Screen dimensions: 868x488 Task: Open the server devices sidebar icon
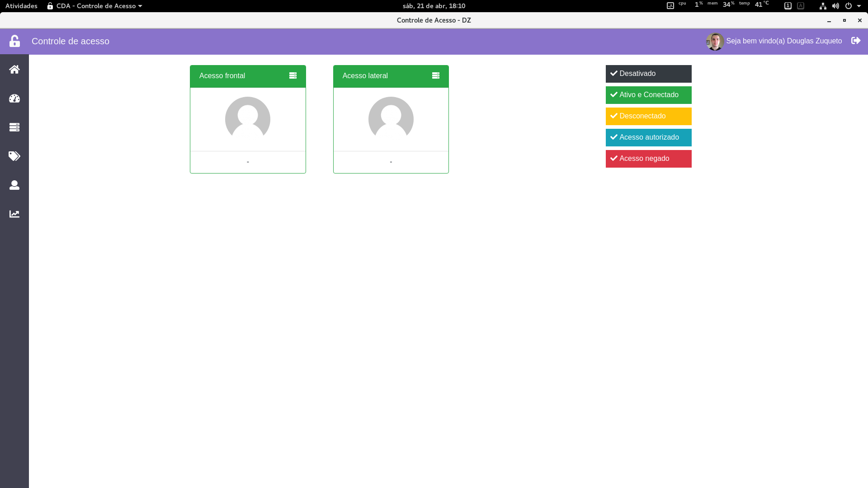click(14, 127)
